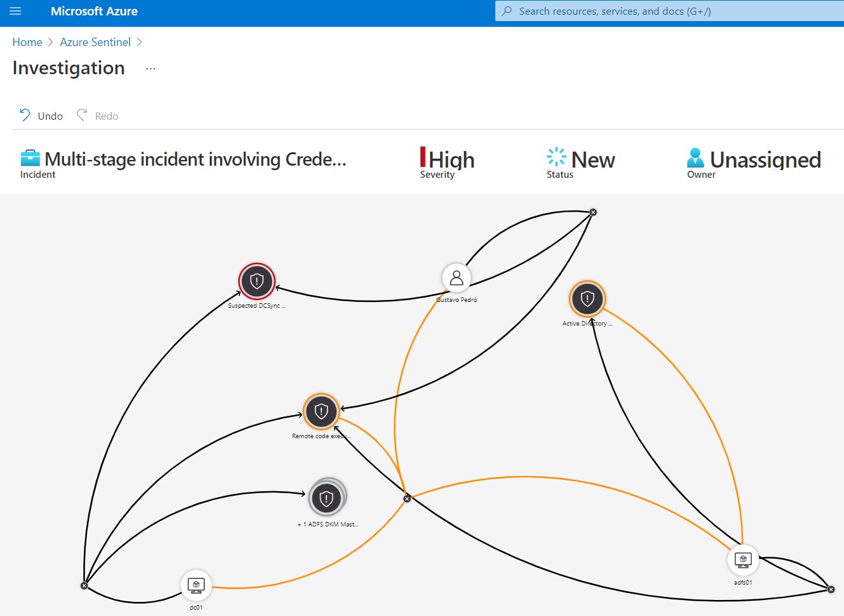Click the Redo button
Screen dimensions: 844x616
tap(98, 116)
